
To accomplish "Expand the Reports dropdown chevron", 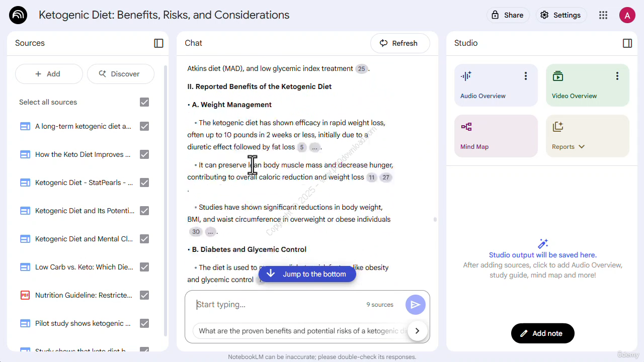I will click(x=582, y=147).
